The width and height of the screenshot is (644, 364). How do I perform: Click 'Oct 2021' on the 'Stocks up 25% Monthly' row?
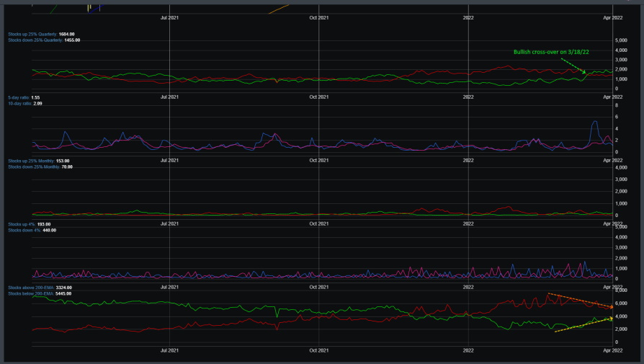318,160
